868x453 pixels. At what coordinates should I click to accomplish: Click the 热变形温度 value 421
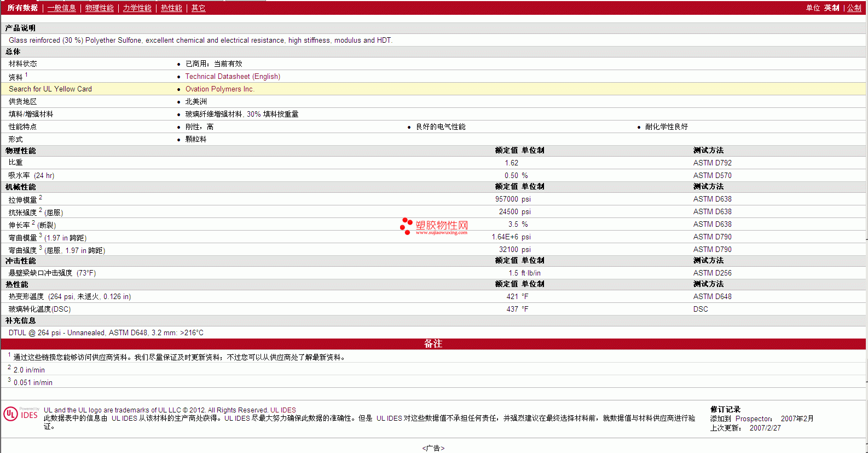(512, 297)
